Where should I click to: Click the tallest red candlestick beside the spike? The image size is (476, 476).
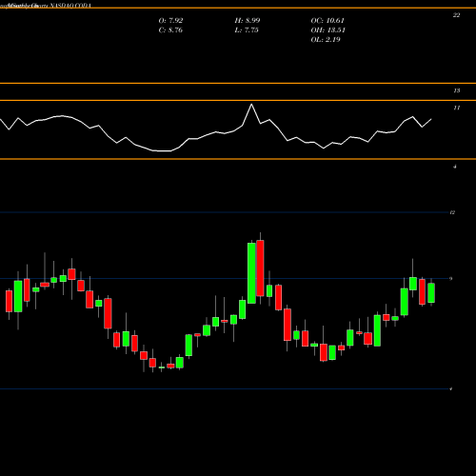pos(260,268)
